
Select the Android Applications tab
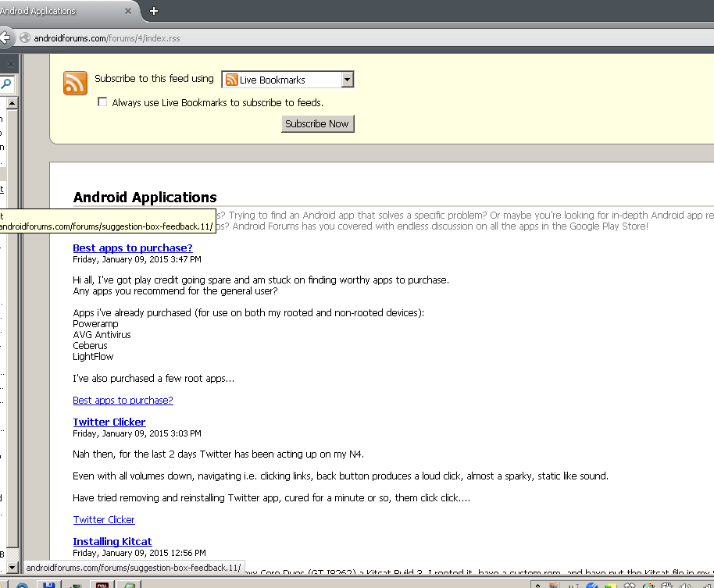(47, 11)
